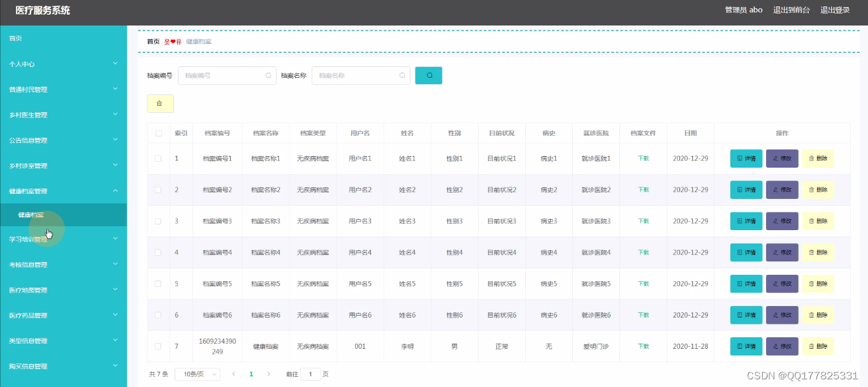Click 退出到前台 in the top bar

[792, 10]
